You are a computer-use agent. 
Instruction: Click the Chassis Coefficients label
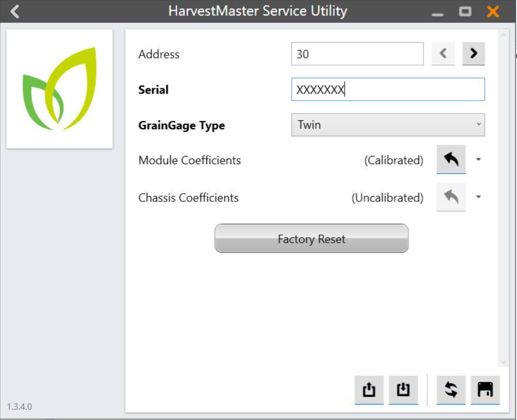pyautogui.click(x=189, y=198)
